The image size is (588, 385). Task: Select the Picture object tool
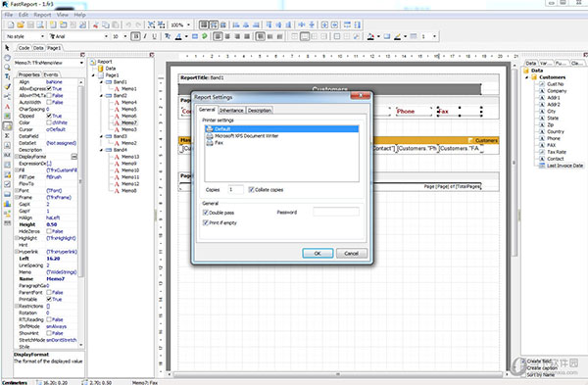tap(7, 116)
